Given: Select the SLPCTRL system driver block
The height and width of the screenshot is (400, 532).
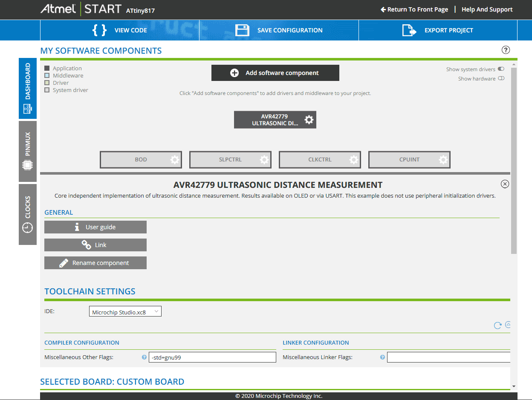Looking at the screenshot, I should point(230,160).
